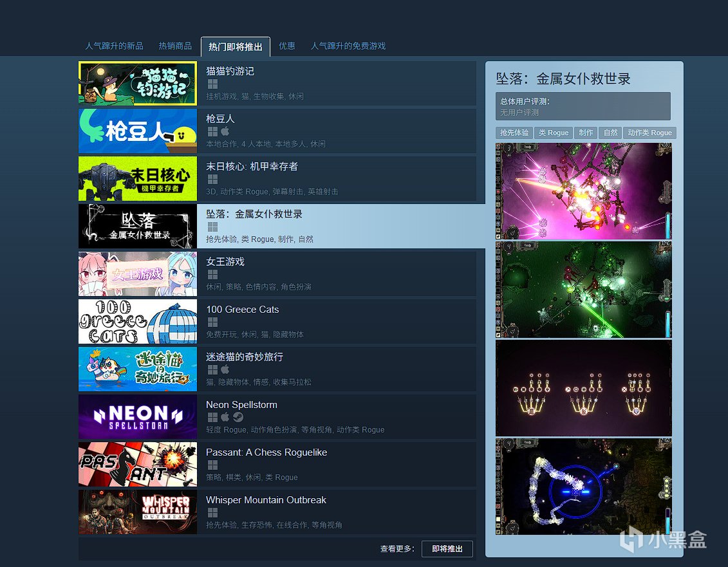Screen dimensions: 728x567
Task: Click the Windows icon under 末日核心: 机甲幸存者
Action: pyautogui.click(x=212, y=180)
